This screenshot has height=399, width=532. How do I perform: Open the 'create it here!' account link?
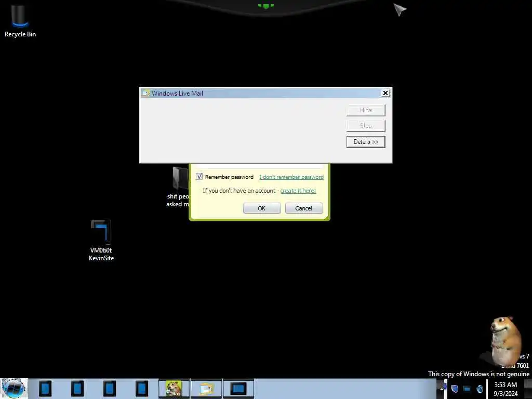(x=298, y=191)
